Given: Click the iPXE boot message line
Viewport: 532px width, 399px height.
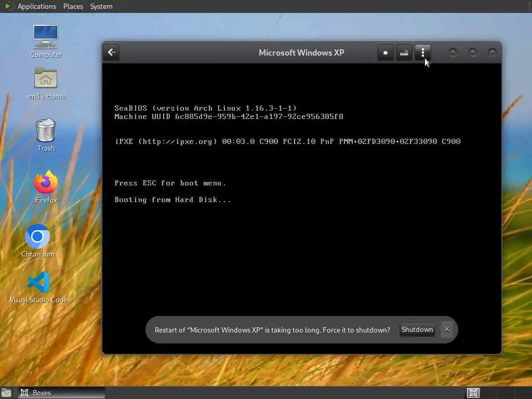Looking at the screenshot, I should click(288, 141).
